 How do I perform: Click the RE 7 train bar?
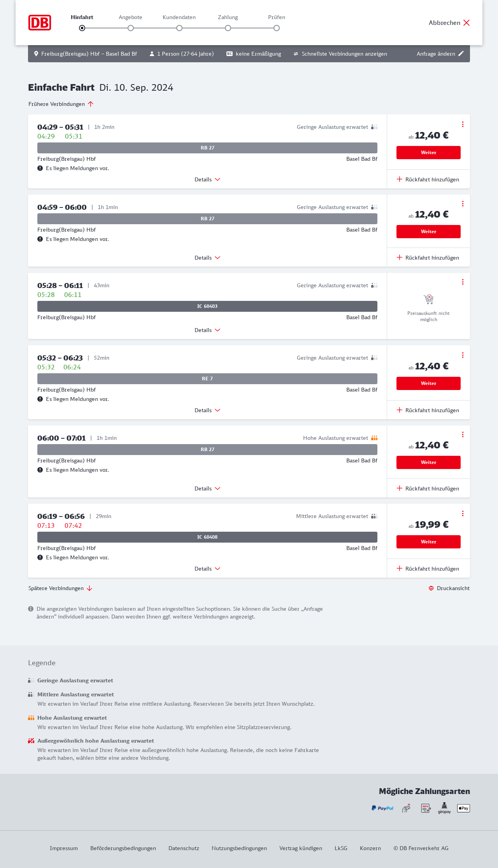tap(207, 379)
